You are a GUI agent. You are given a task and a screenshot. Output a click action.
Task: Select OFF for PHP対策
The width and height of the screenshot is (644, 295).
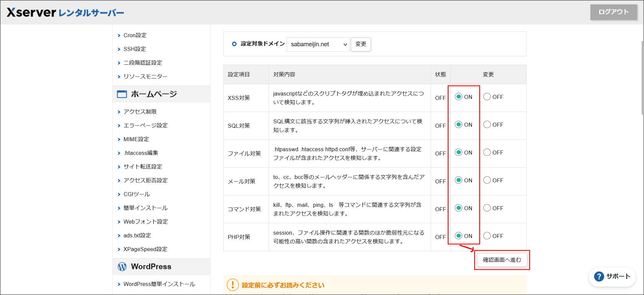tap(487, 236)
